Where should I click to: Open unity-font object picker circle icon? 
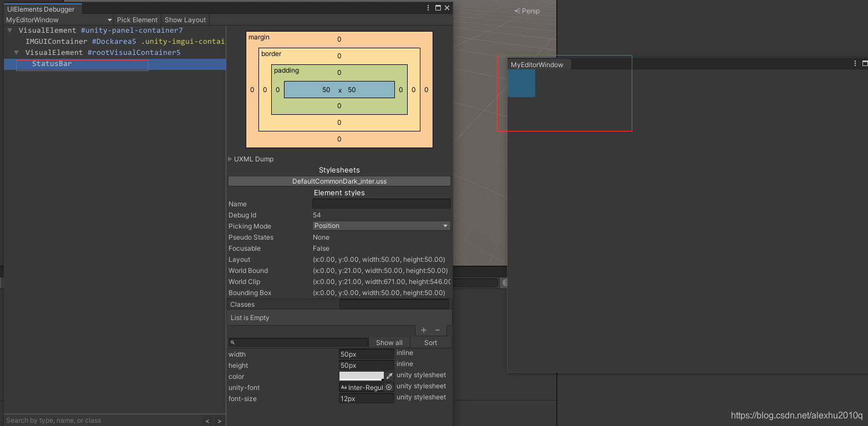point(389,387)
